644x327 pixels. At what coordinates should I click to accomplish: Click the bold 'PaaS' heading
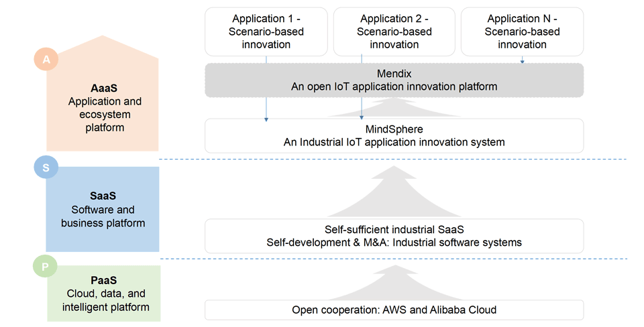(104, 280)
